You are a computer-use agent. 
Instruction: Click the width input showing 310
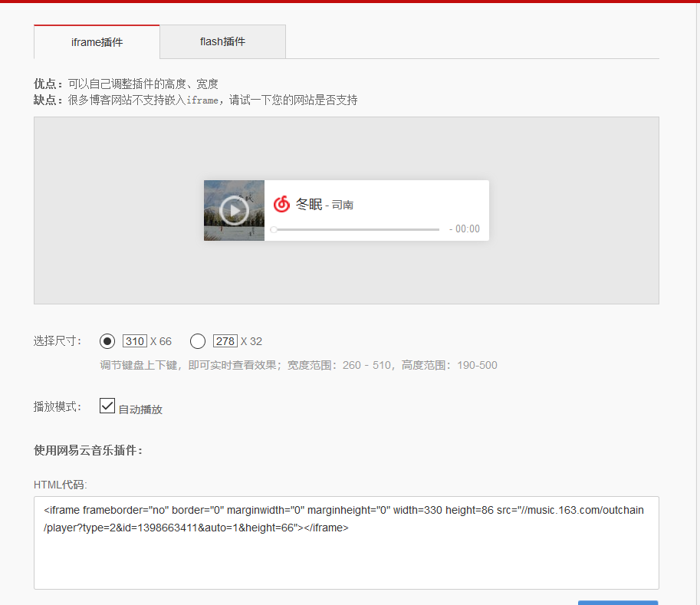pos(135,341)
